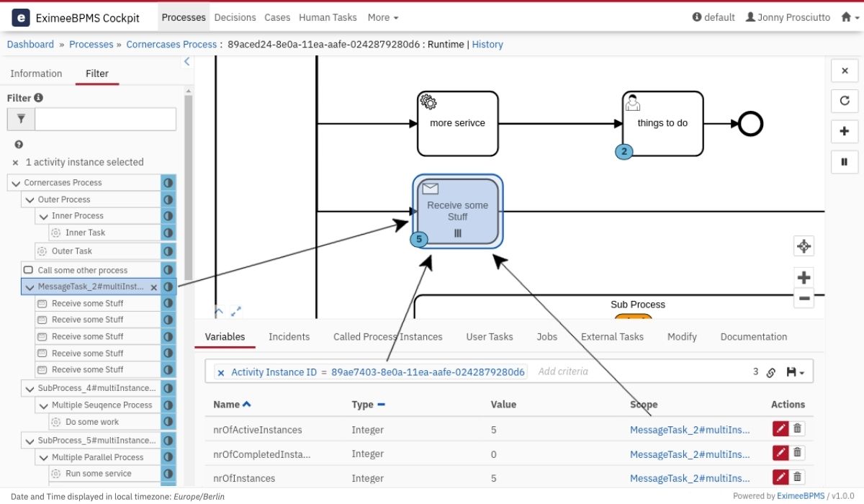Click the plus add variable button

(845, 131)
